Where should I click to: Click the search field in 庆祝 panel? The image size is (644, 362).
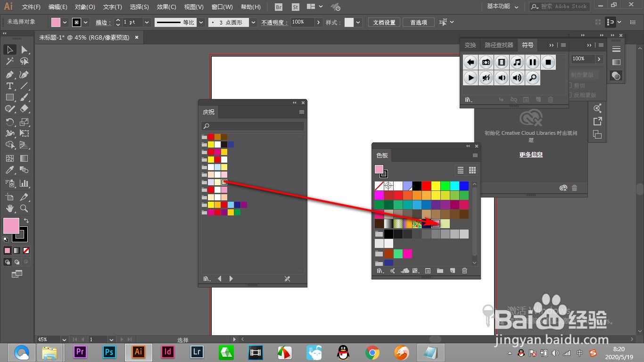tap(253, 126)
